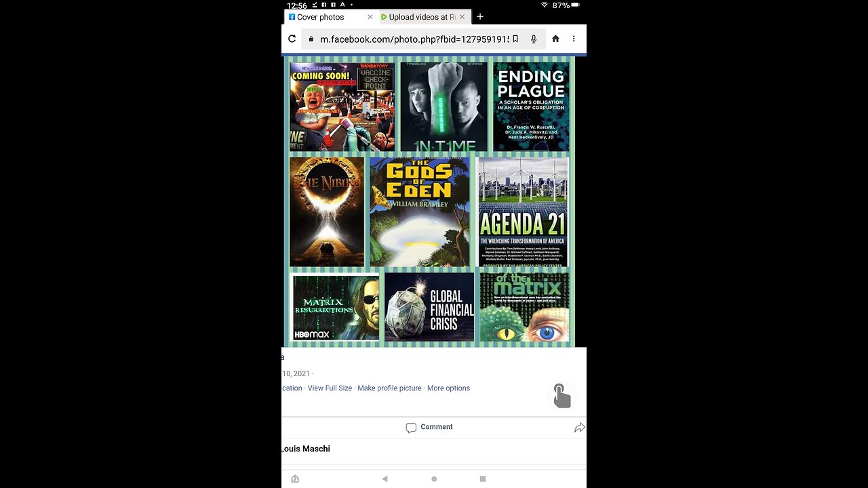Click Make profile picture link
The height and width of the screenshot is (488, 868).
[389, 388]
